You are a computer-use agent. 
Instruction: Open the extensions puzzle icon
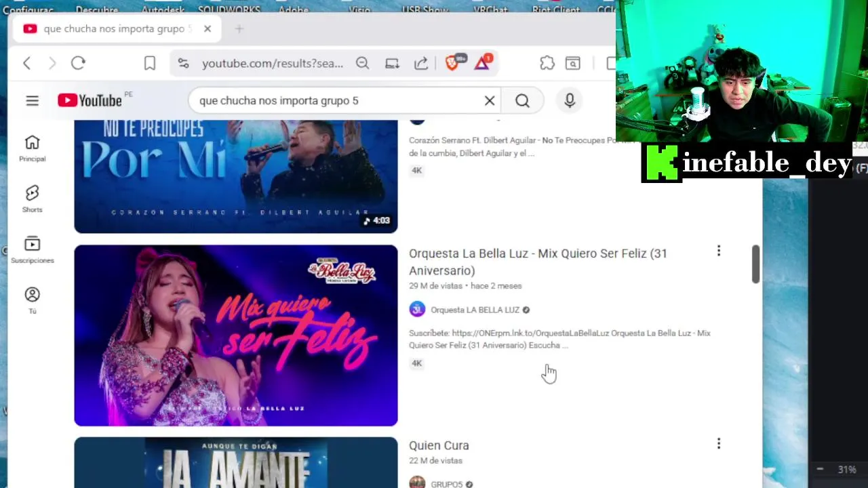[x=547, y=63]
